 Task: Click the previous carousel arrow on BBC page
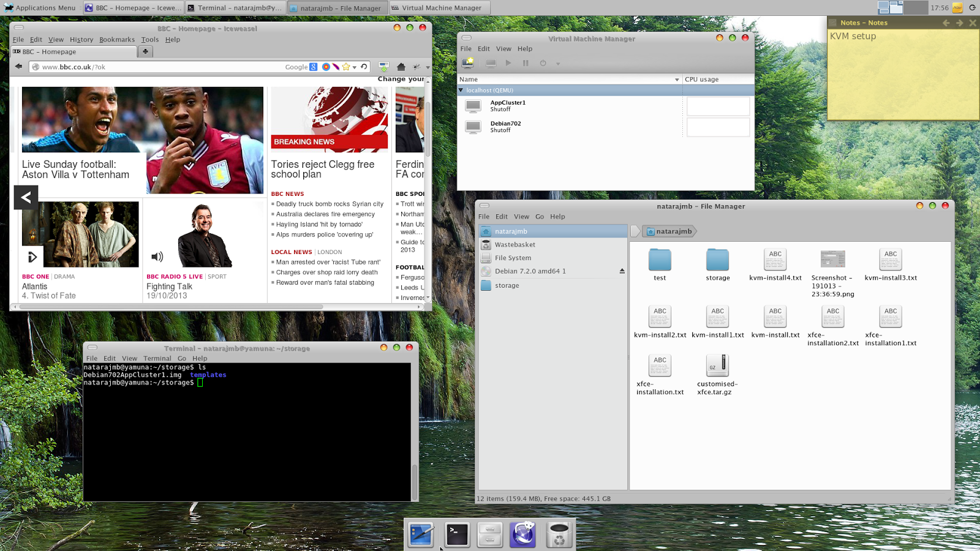26,197
